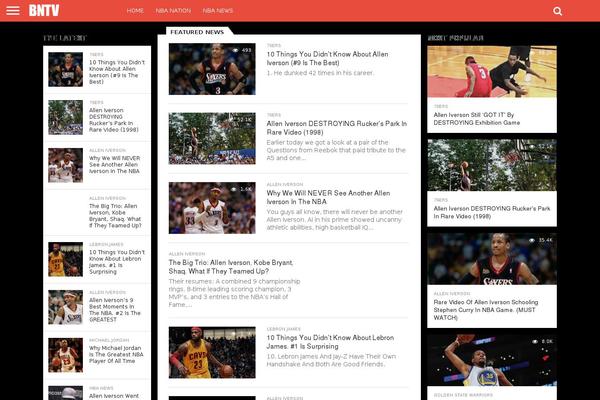Open most popular Iverson Schooling Curry thumbnail
Screen dimensions: 600x400
click(492, 259)
